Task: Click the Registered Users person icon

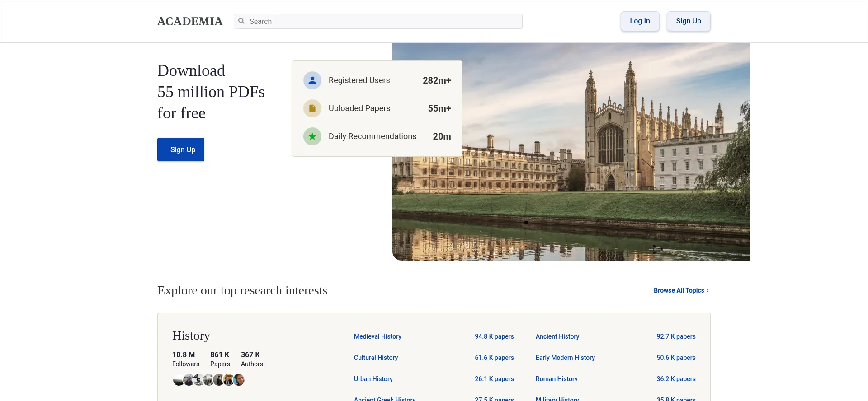Action: point(312,80)
